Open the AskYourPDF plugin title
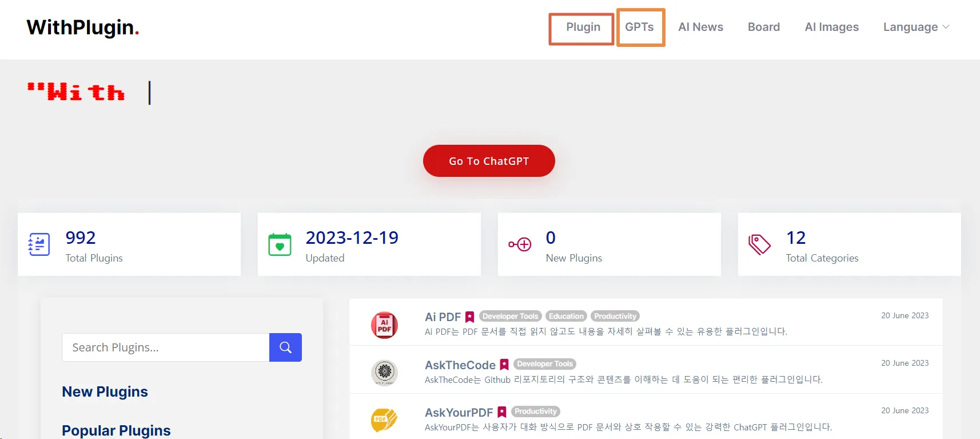 [x=459, y=413]
